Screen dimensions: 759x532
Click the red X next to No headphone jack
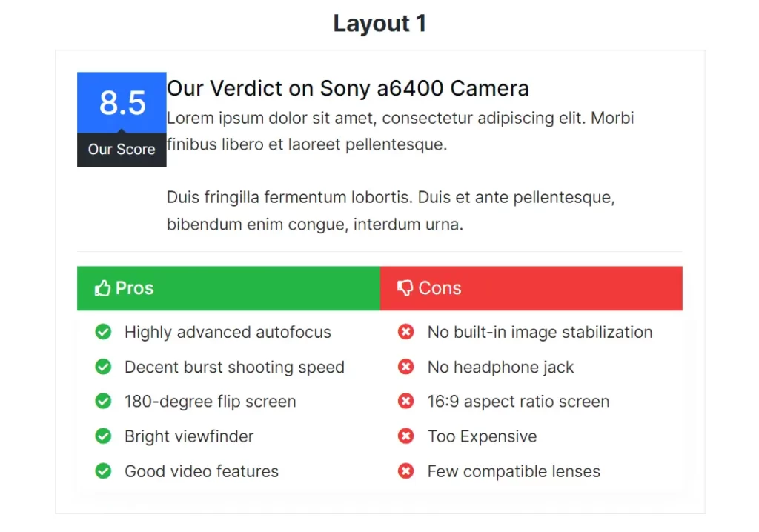click(405, 367)
